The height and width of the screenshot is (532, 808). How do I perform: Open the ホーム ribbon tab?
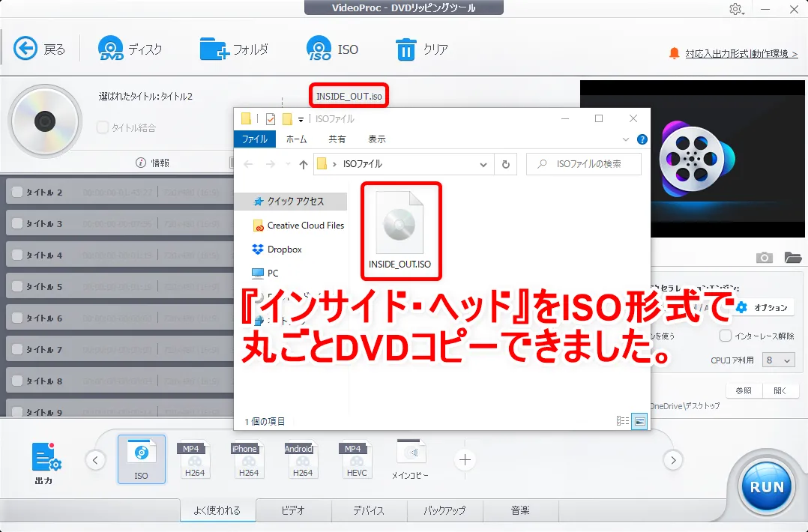[x=296, y=139]
